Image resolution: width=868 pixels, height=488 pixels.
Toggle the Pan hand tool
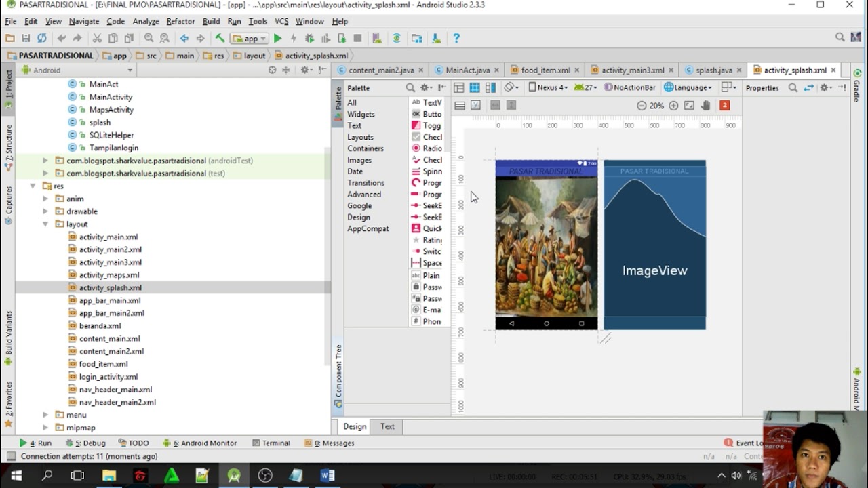point(705,106)
